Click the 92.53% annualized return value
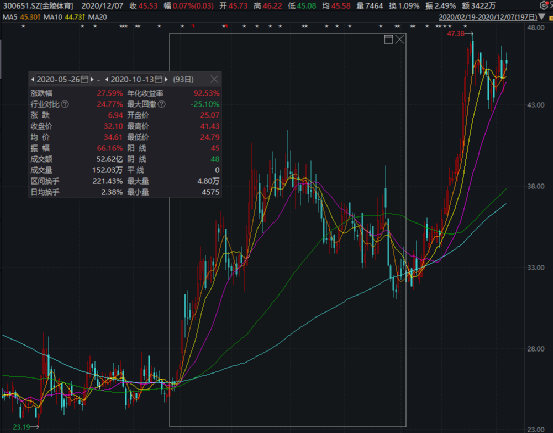 [206, 93]
